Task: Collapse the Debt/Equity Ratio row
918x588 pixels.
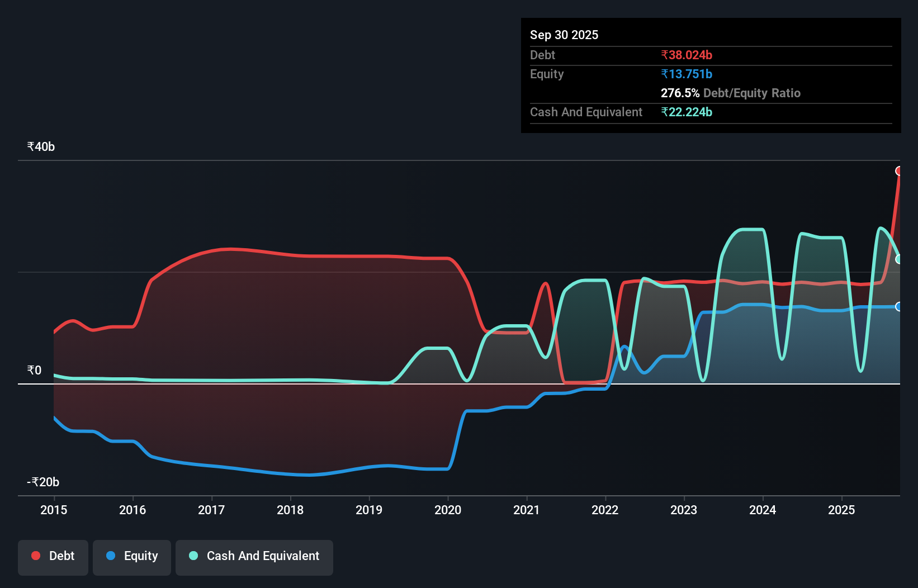Action: pyautogui.click(x=730, y=93)
